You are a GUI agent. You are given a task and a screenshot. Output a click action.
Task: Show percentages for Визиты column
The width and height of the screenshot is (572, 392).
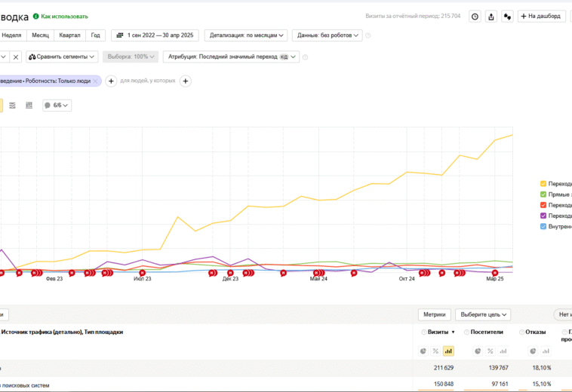click(x=435, y=351)
